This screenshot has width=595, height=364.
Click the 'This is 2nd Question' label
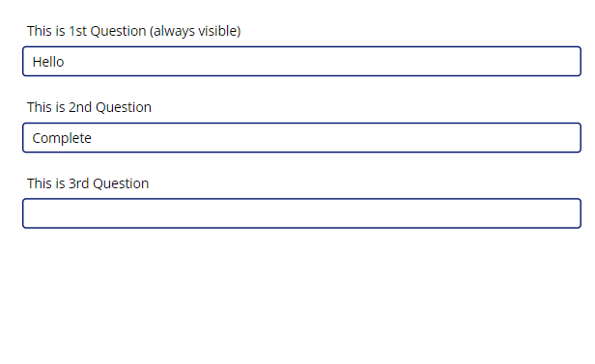click(89, 107)
